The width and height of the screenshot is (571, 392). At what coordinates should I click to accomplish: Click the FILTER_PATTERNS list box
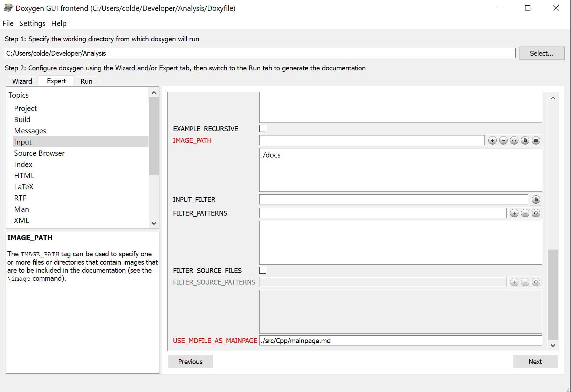pyautogui.click(x=400, y=243)
